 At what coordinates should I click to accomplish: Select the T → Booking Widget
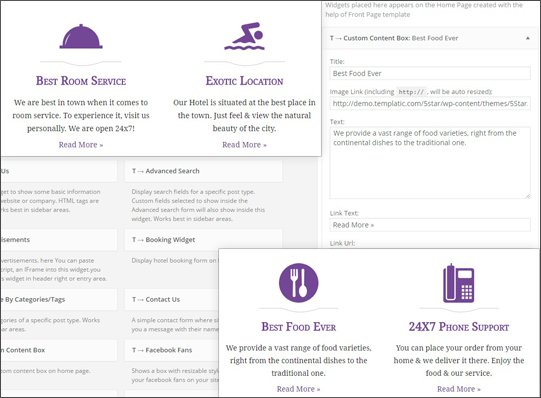[x=204, y=240]
